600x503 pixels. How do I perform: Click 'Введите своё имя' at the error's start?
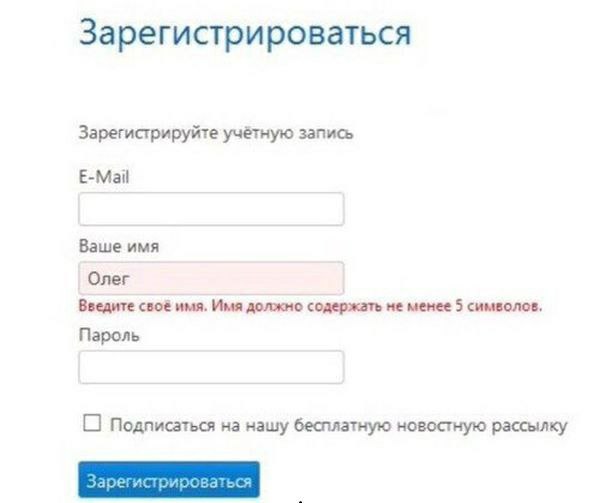[x=140, y=306]
